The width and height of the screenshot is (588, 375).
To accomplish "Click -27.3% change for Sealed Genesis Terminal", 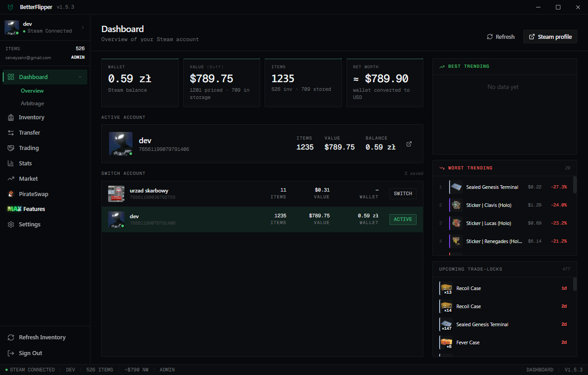I will click(x=559, y=187).
